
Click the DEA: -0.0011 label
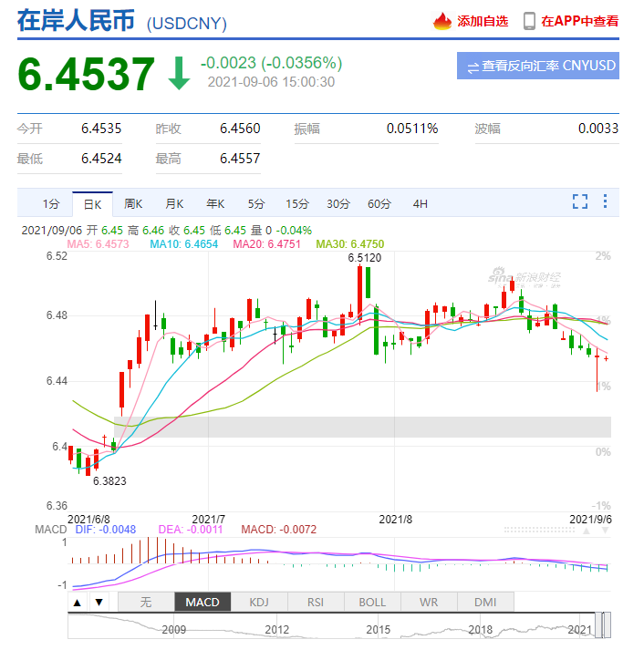[191, 530]
